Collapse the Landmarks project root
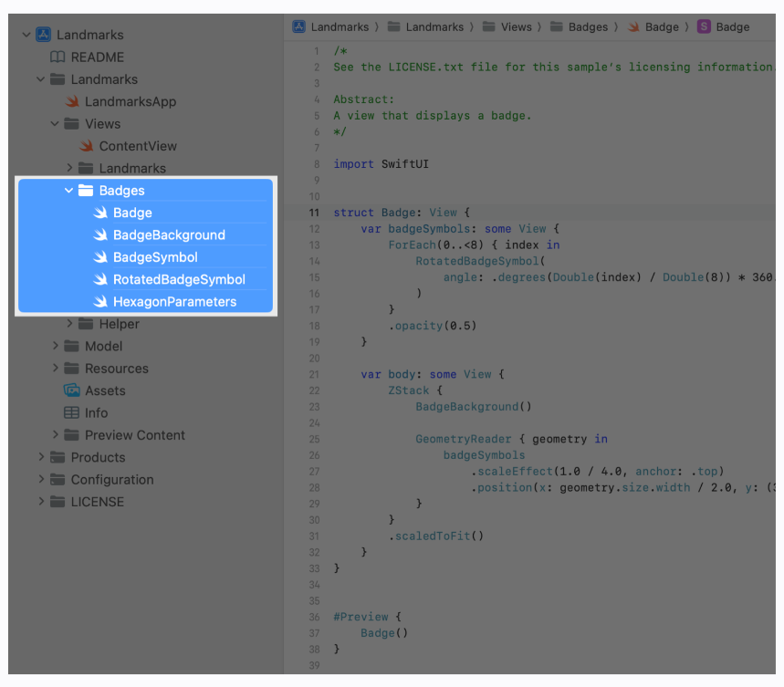The height and width of the screenshot is (687, 784). (x=26, y=35)
